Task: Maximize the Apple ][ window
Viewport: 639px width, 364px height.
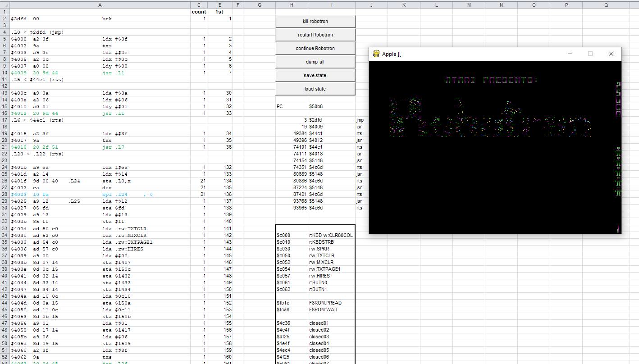Action: pos(590,54)
